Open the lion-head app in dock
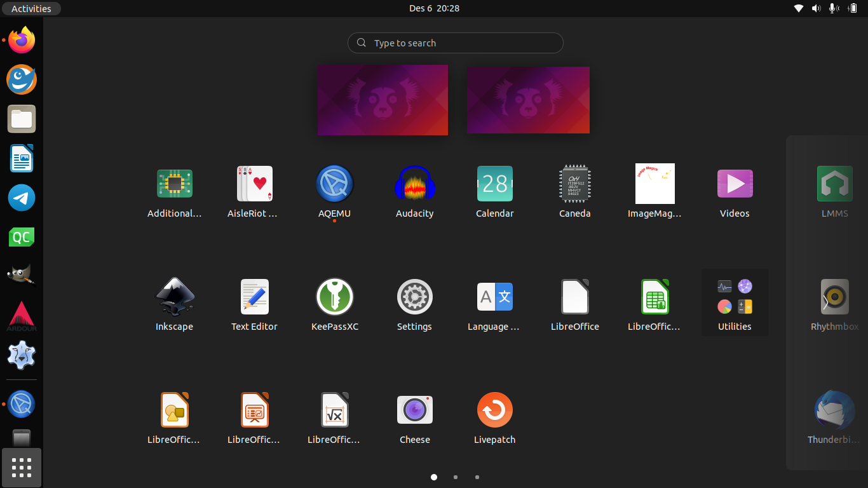This screenshot has height=488, width=868. click(x=22, y=355)
